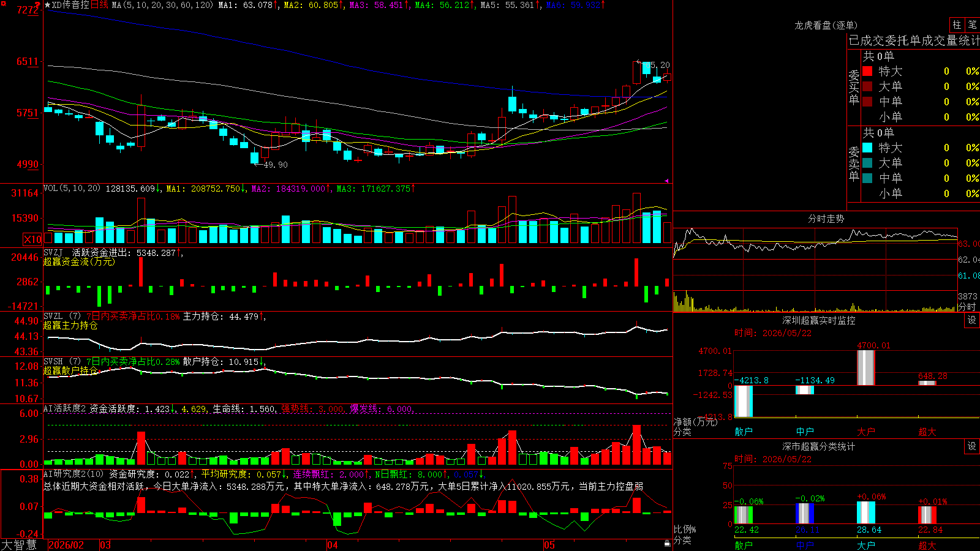980x551 pixels.
Task: Click the star icon before XD传音控
Action: (48, 6)
